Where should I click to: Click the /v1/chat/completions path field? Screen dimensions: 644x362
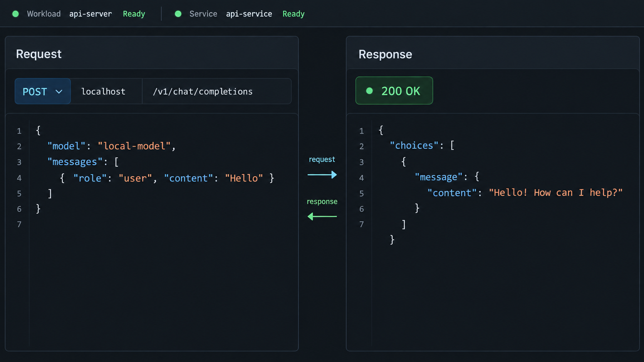point(217,91)
